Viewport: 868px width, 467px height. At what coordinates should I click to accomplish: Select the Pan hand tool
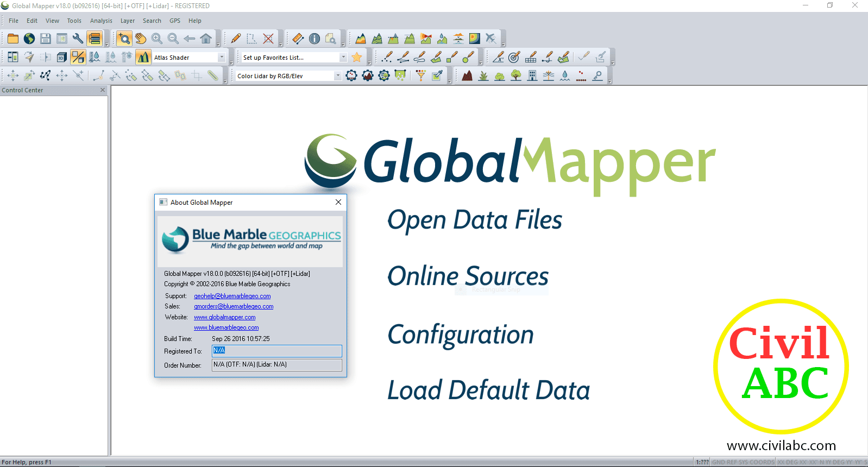(141, 39)
